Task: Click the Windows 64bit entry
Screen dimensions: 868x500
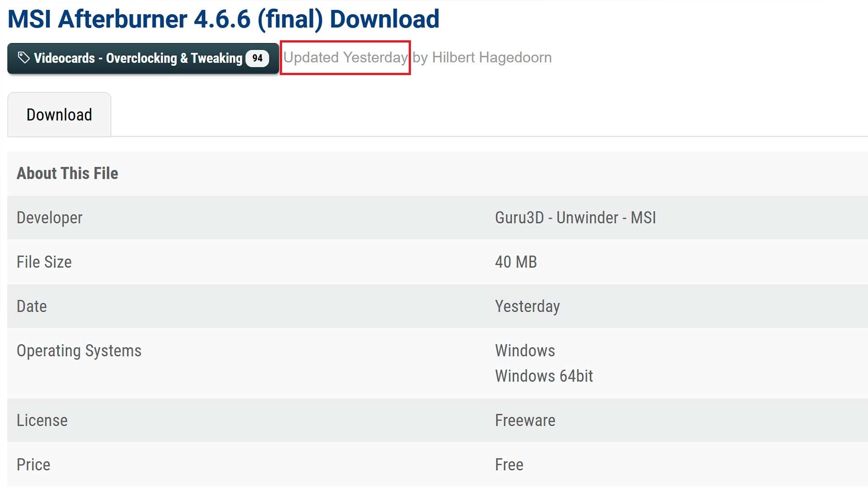Action: pos(544,376)
